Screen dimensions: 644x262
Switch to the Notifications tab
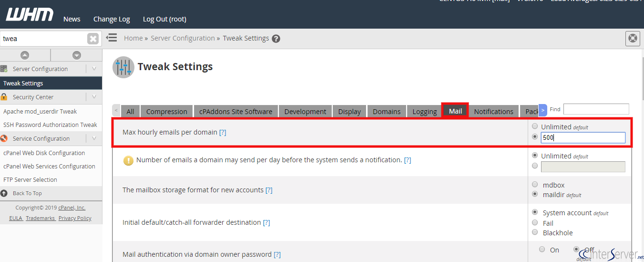click(x=493, y=111)
